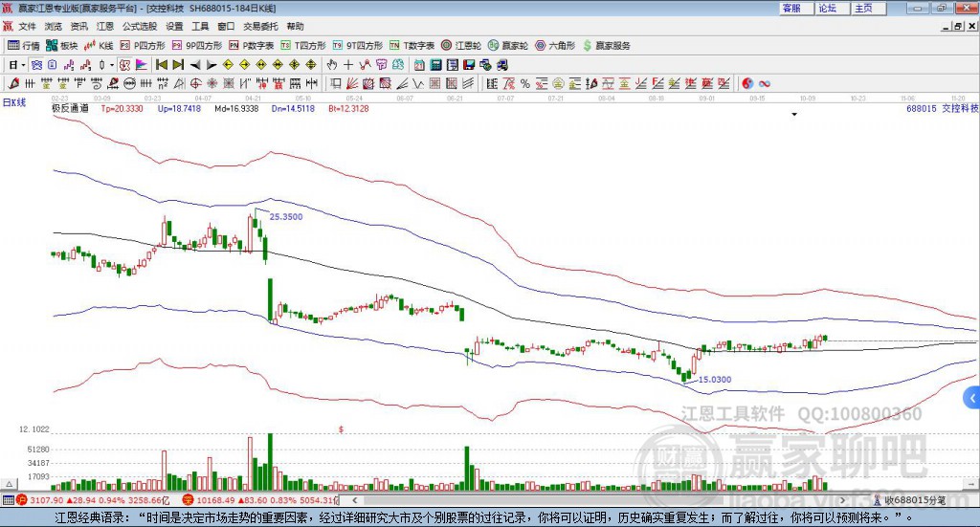Click the black left arrow icon
Viewport: 980px width, 527px height.
point(195,65)
